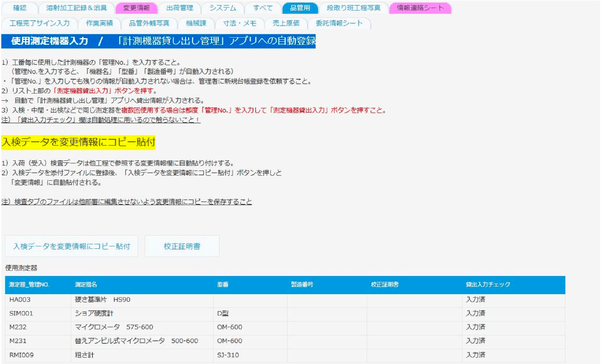
Task: Open the 情報連絡シート tab
Action: tap(420, 8)
